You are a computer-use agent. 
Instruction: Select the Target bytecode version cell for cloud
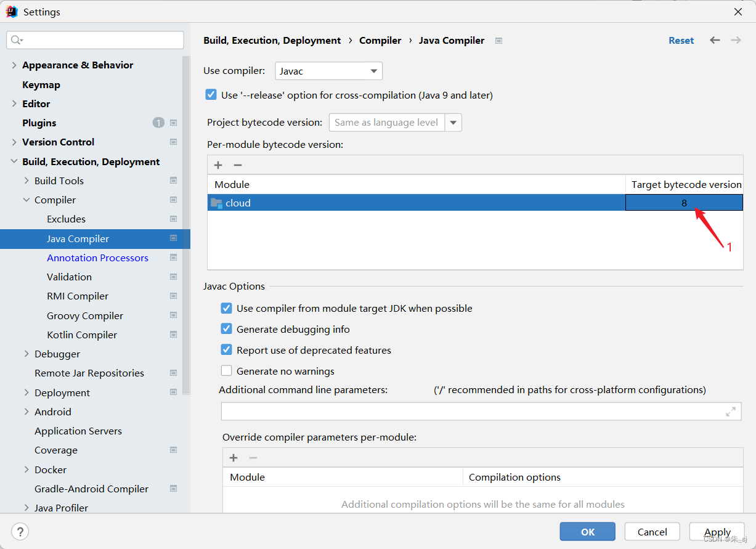click(x=684, y=202)
